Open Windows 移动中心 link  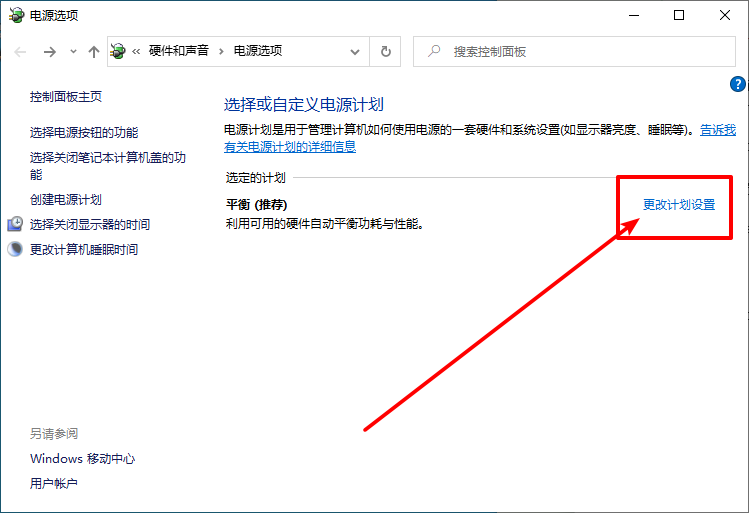click(x=82, y=459)
